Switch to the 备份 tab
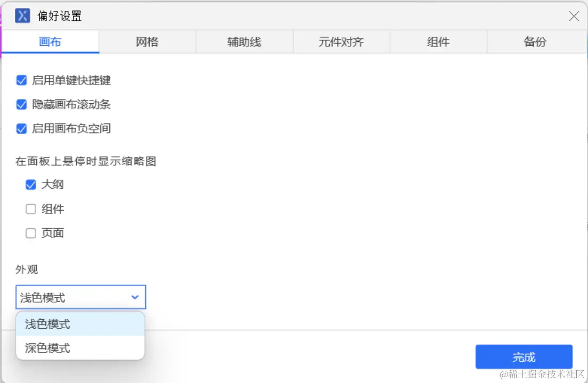 click(x=535, y=41)
